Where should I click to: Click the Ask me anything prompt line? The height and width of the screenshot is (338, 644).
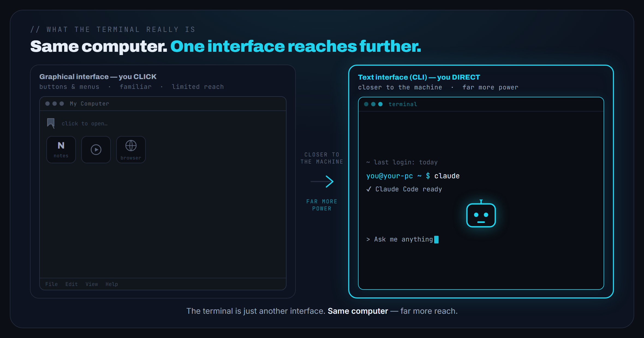tap(402, 239)
